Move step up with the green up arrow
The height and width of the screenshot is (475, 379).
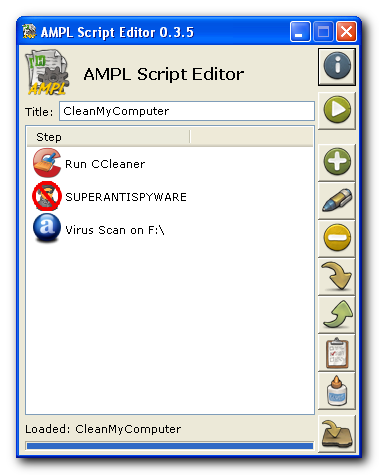pyautogui.click(x=337, y=314)
